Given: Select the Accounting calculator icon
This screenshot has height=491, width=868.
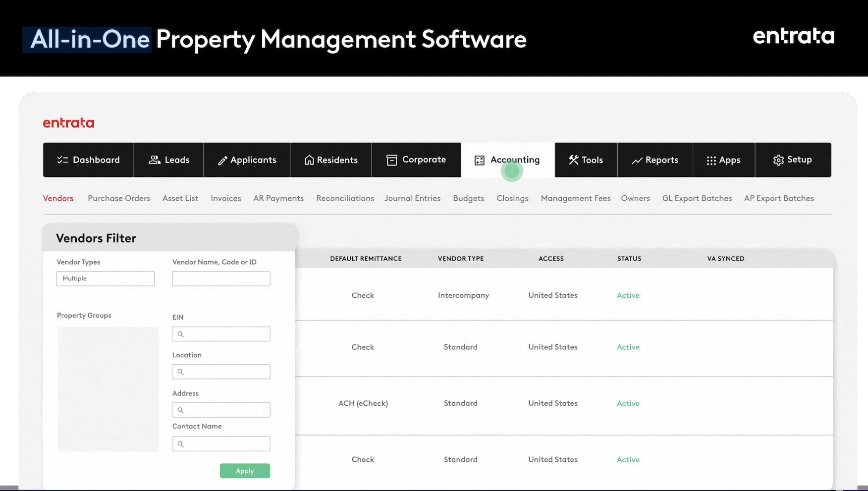Looking at the screenshot, I should 479,160.
